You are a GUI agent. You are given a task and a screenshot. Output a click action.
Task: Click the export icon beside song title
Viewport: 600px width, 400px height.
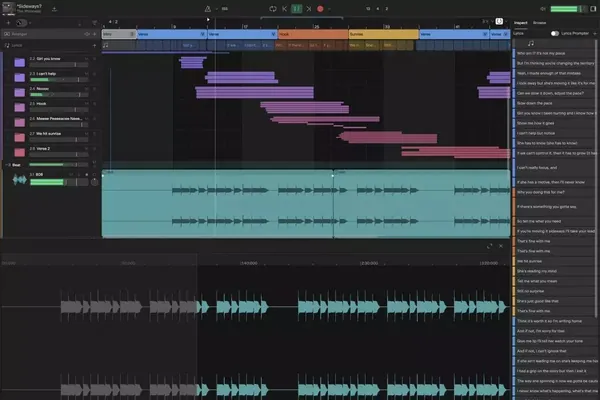(x=54, y=9)
